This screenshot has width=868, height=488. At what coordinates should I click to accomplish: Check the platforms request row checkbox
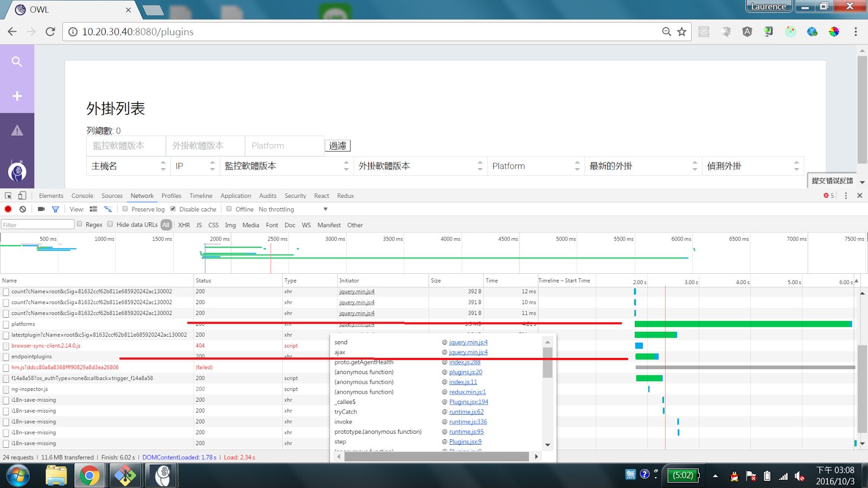[6, 324]
